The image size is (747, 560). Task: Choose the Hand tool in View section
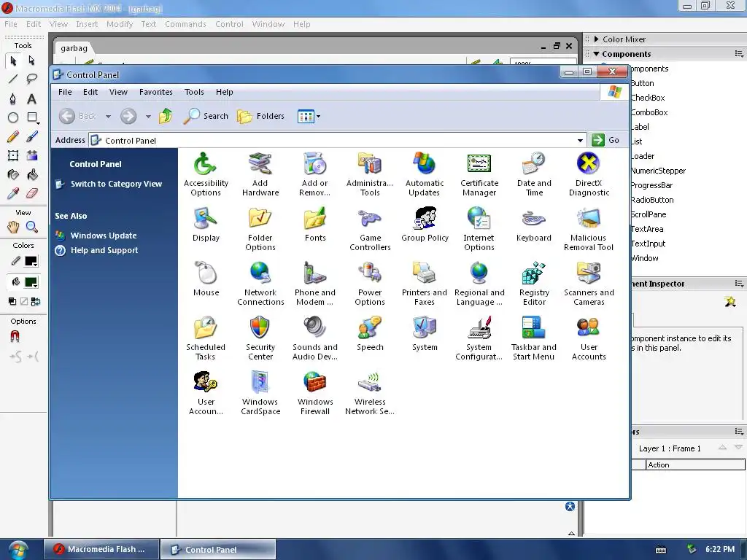[13, 227]
